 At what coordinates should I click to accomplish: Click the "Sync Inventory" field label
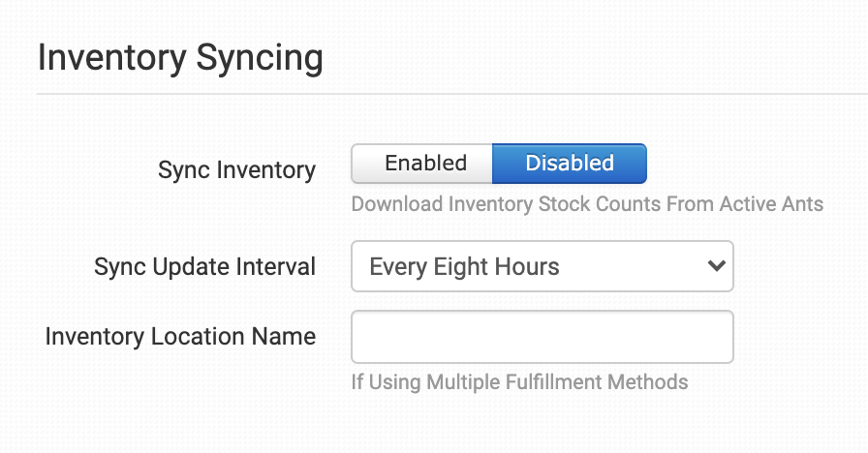(236, 170)
